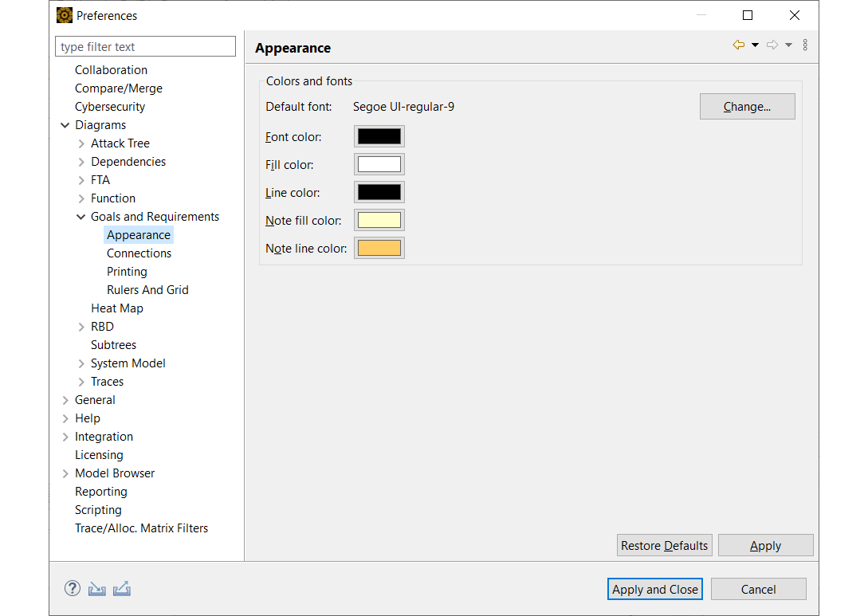This screenshot has width=868, height=616.
Task: Open the forward history dropdown arrow
Action: click(x=788, y=45)
